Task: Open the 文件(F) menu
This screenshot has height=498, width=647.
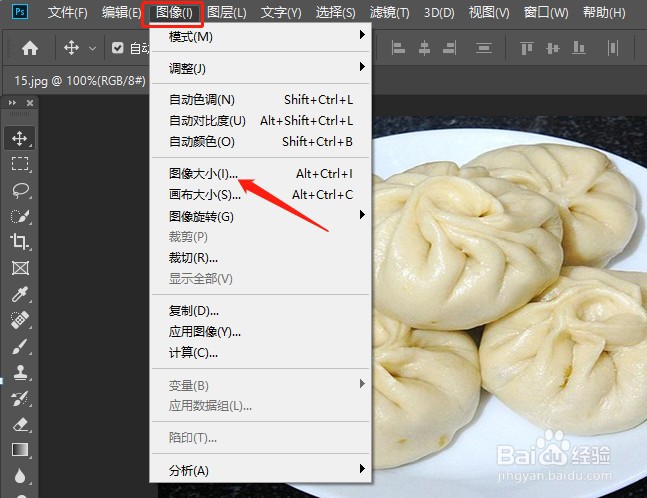Action: tap(67, 12)
